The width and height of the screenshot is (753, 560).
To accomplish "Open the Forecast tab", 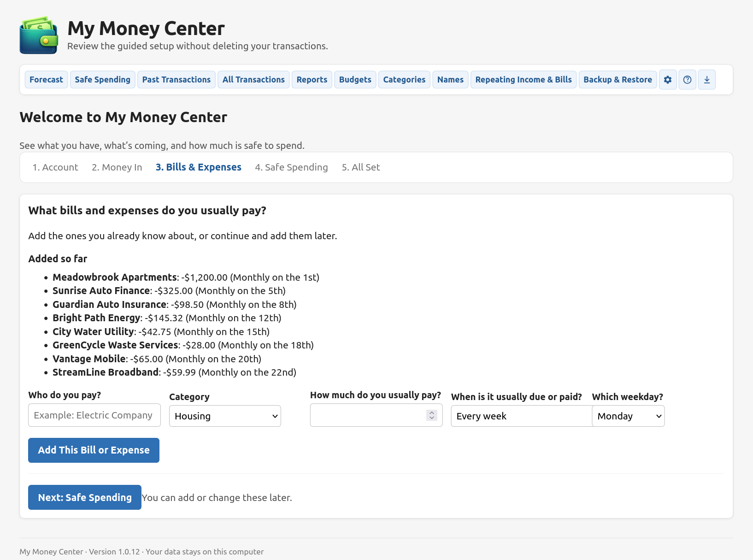I will coord(46,80).
